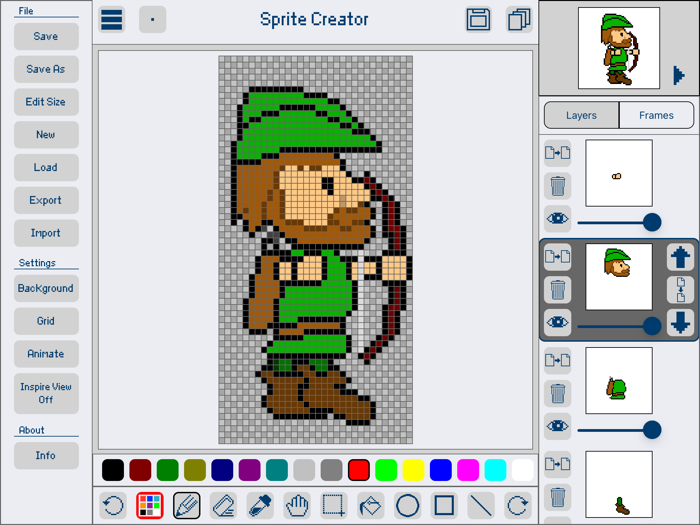700x525 pixels.
Task: Click the undo arrow tool
Action: tap(113, 506)
